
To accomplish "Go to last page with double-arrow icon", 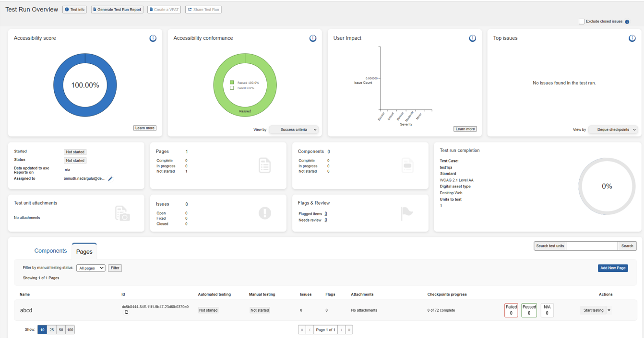I will 349,330.
